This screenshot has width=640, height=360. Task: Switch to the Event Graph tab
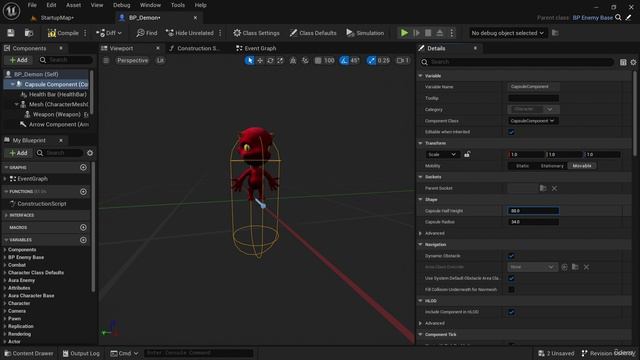[x=256, y=48]
